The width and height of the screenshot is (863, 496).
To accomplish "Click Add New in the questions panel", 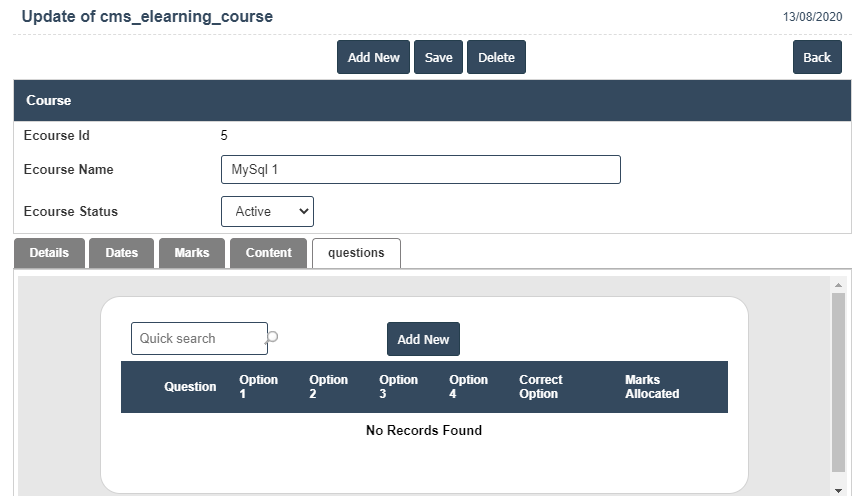I will pos(423,339).
